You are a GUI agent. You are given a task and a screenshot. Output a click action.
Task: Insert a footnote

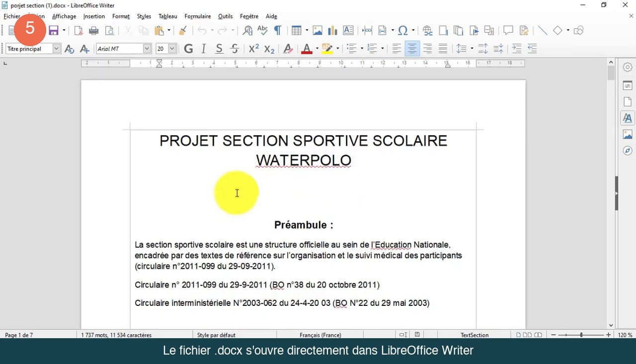pos(443,31)
